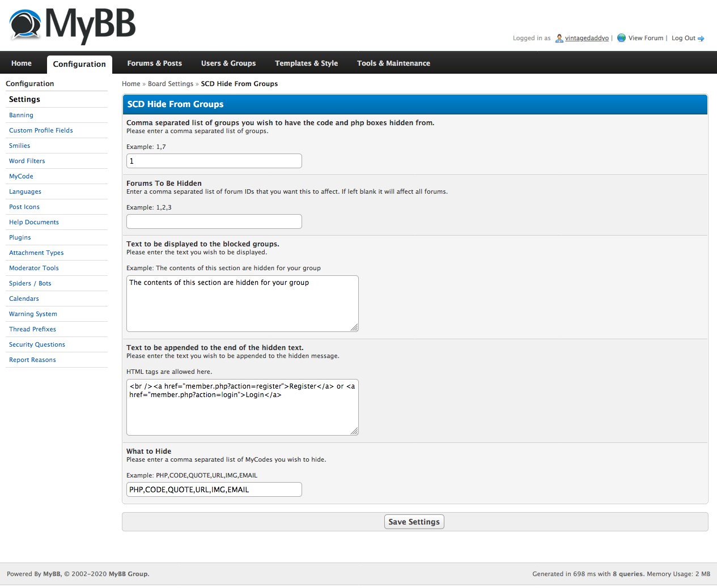
Task: Click the SCD Hide From Groups panel header
Action: click(415, 104)
